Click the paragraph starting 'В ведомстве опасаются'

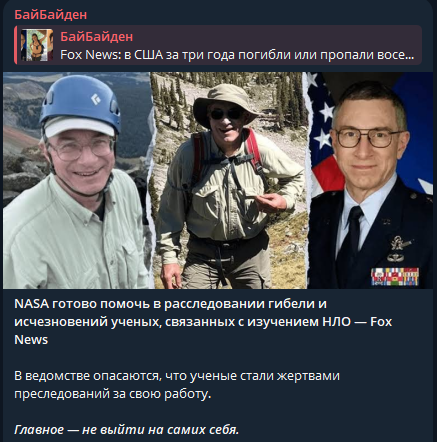click(177, 385)
